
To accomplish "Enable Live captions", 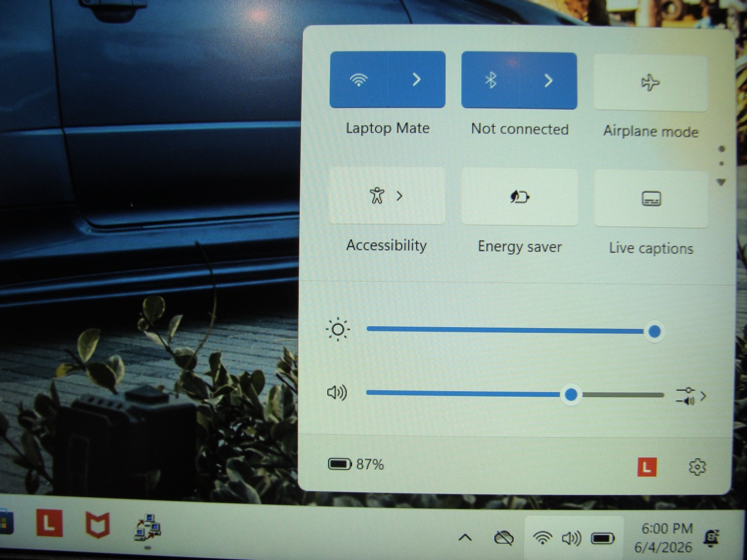I will pyautogui.click(x=651, y=199).
